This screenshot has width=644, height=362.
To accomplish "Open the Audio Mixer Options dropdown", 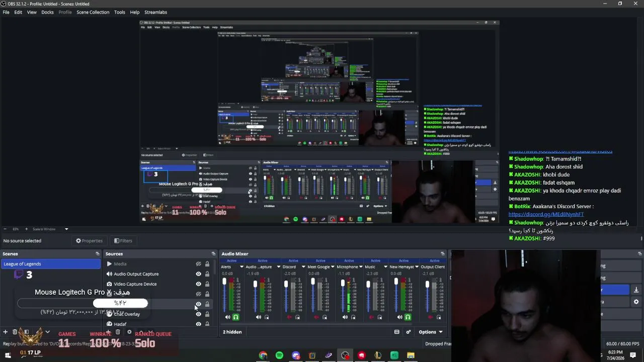I will (x=431, y=332).
